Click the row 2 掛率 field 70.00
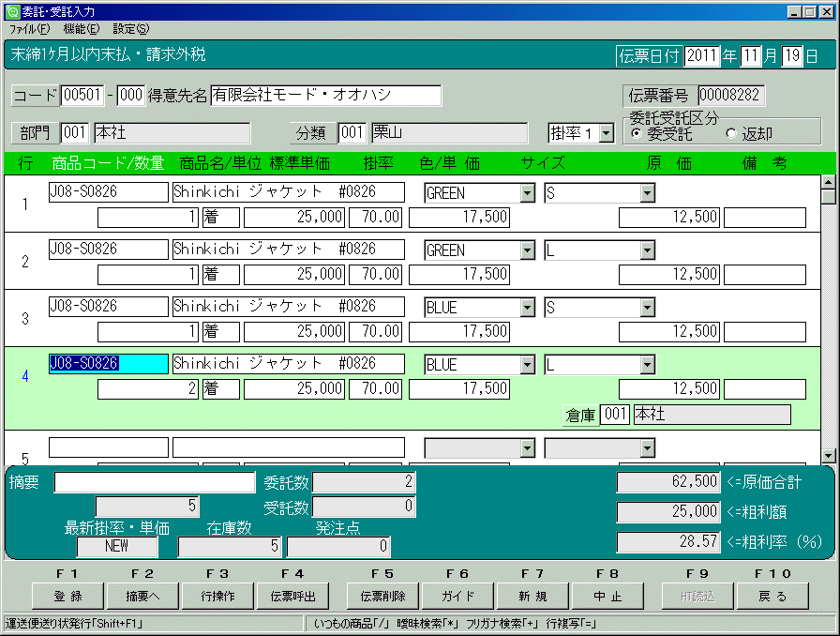The height and width of the screenshot is (636, 840). click(375, 275)
